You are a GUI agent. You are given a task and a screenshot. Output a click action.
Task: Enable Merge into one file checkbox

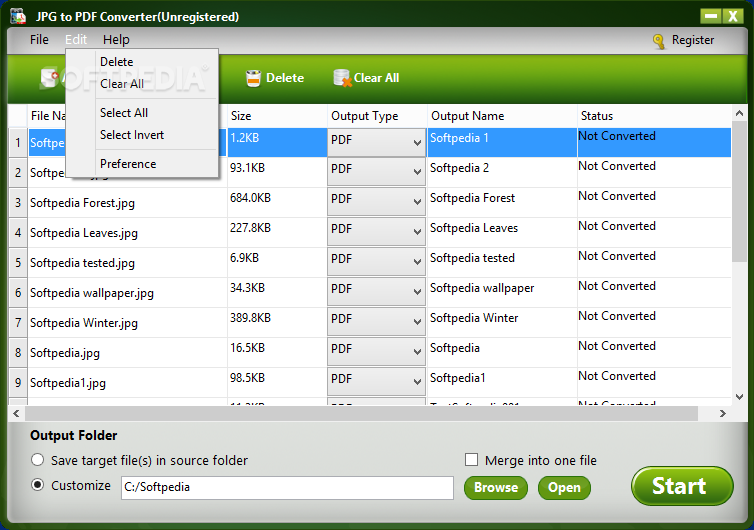click(471, 460)
